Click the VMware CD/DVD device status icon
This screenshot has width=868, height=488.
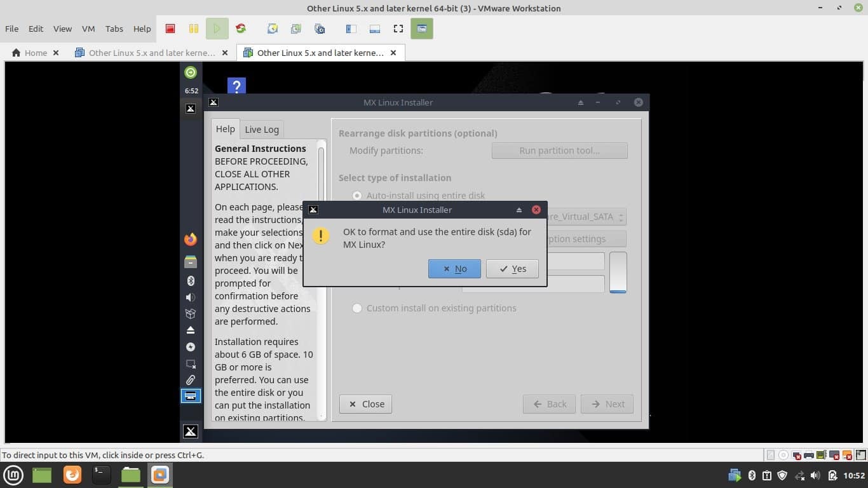(x=783, y=455)
